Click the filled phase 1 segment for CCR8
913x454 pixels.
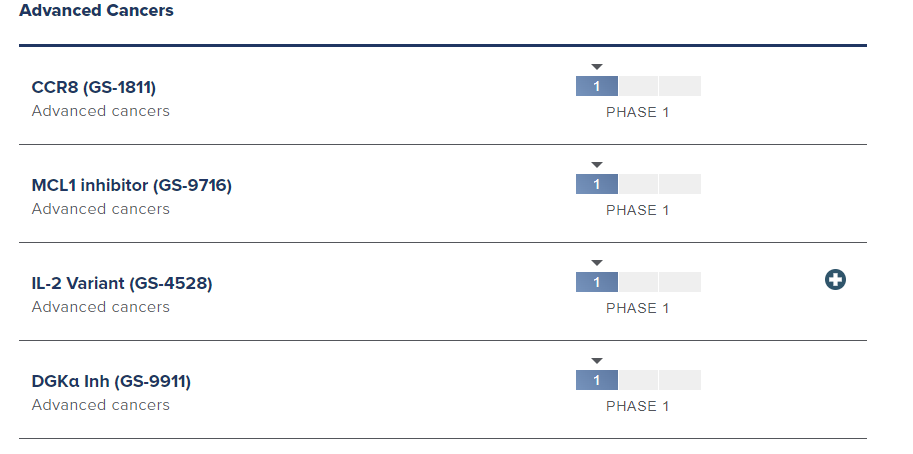[x=597, y=86]
